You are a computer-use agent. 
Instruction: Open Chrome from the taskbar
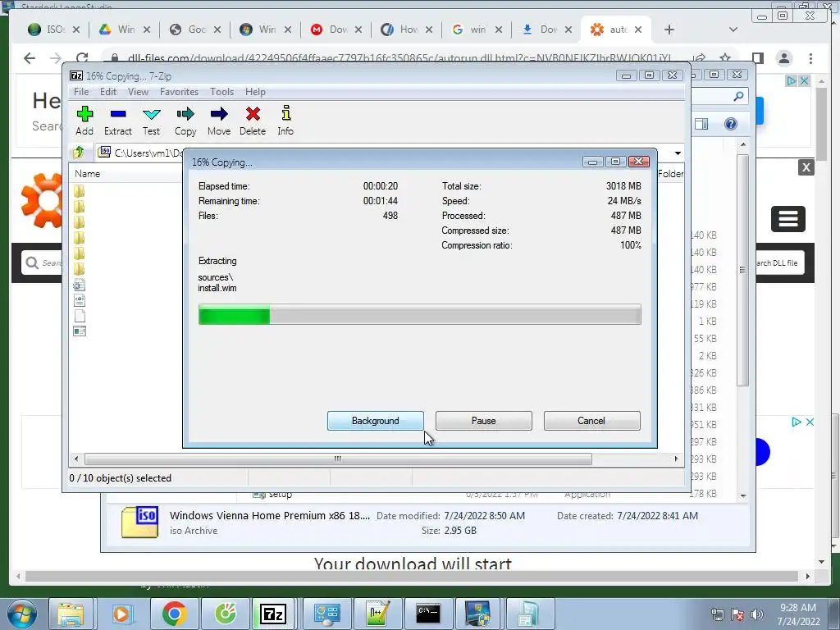(174, 614)
